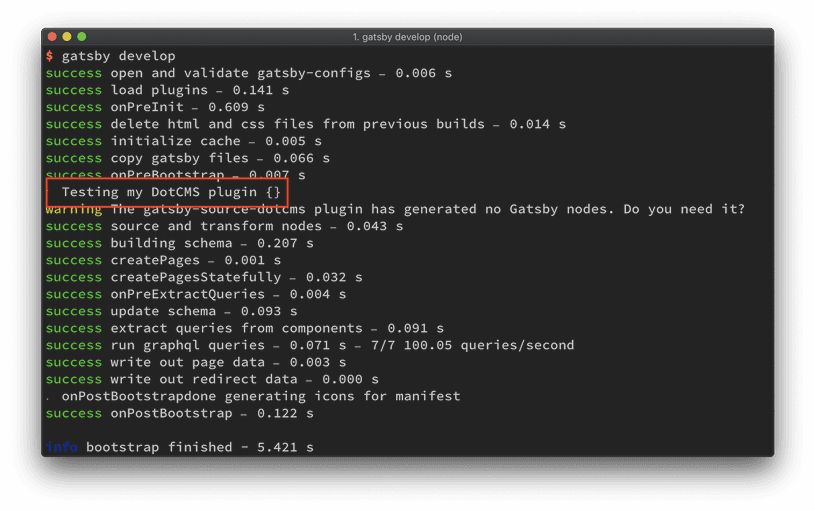Click the 'onPreInit – 0.609 s' line
The width and height of the screenshot is (815, 511).
155,107
